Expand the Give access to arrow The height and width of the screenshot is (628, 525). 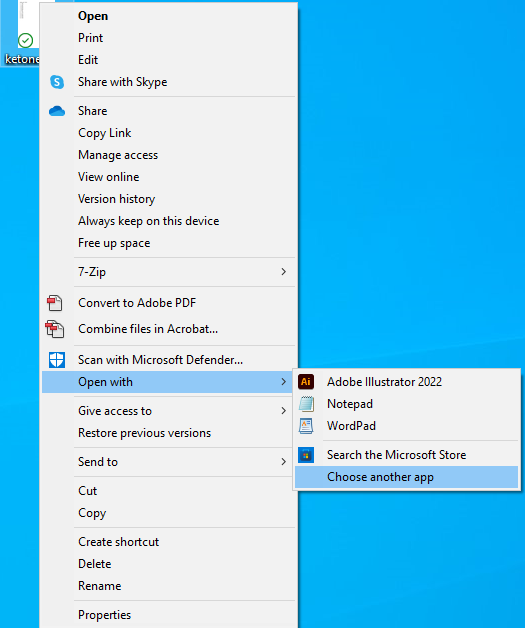pyautogui.click(x=284, y=411)
